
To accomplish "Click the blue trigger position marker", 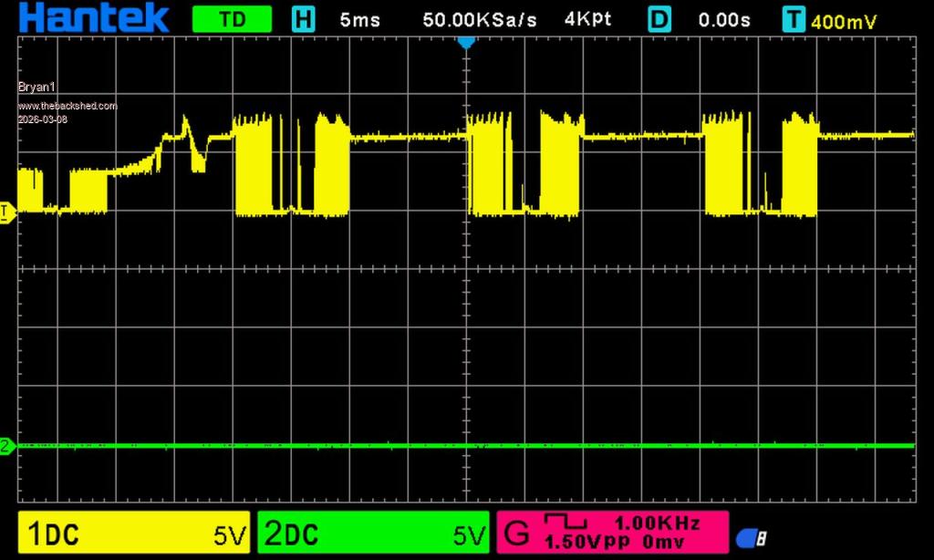I will (466, 42).
